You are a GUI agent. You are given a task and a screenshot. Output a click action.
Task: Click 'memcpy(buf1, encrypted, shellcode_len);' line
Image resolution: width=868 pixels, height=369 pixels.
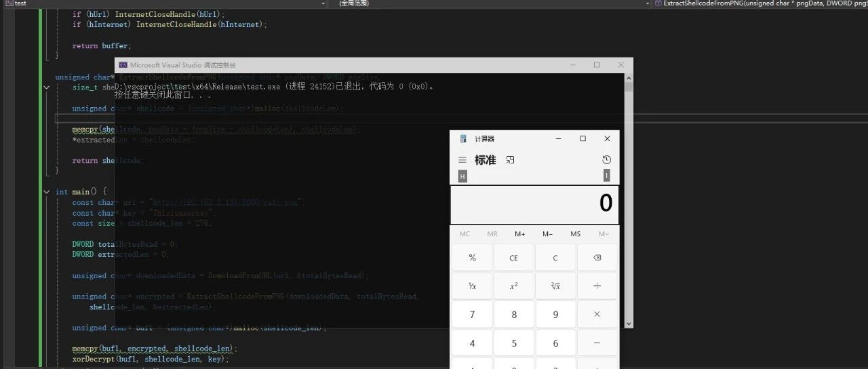[x=155, y=349]
